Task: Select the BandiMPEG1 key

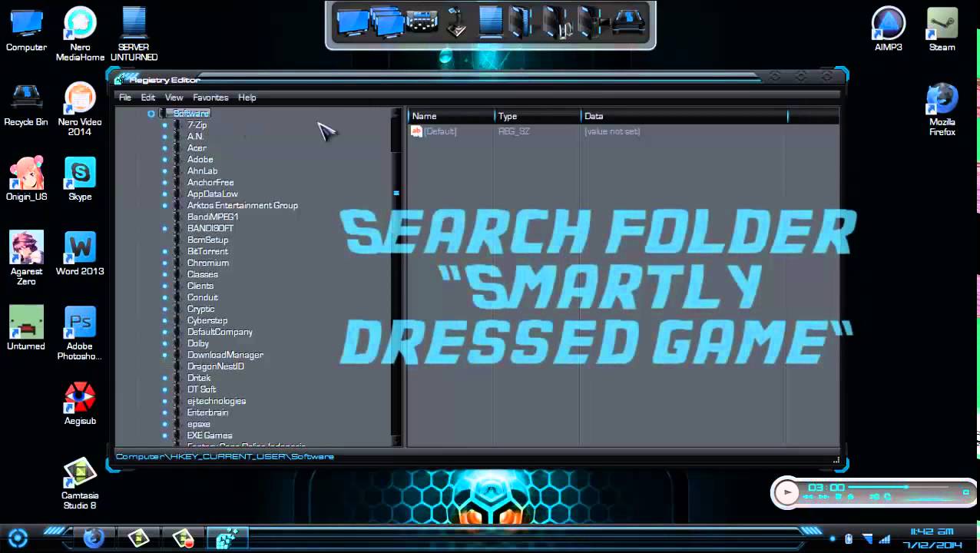Action: click(x=213, y=217)
